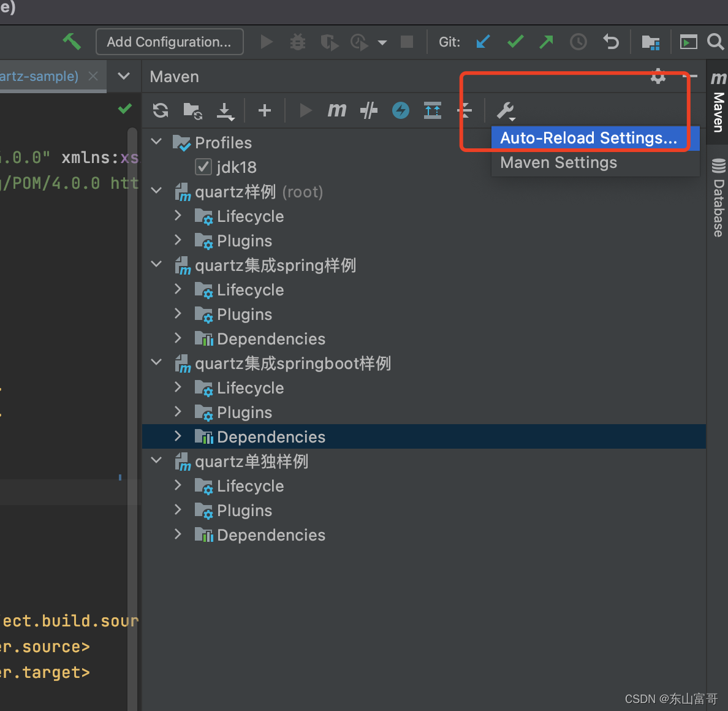
Task: Expand Dependencies under quartz集成spring样例
Action: (x=178, y=338)
